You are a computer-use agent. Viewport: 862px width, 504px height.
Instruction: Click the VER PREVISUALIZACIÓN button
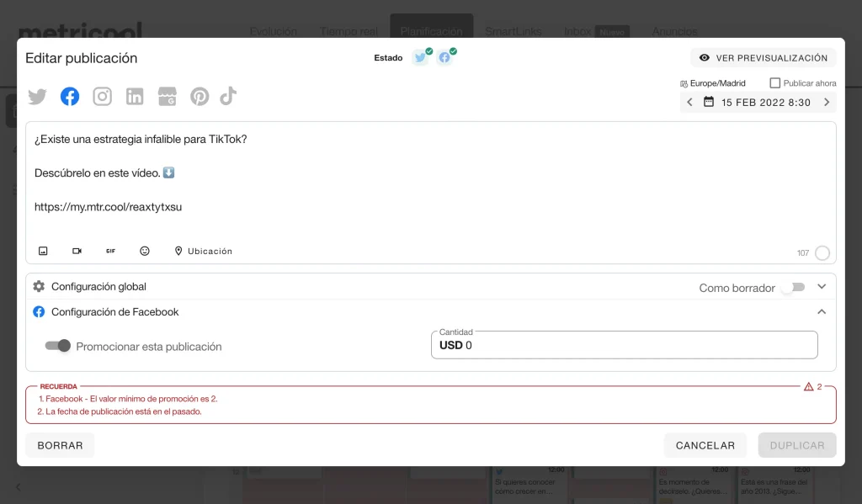[763, 58]
